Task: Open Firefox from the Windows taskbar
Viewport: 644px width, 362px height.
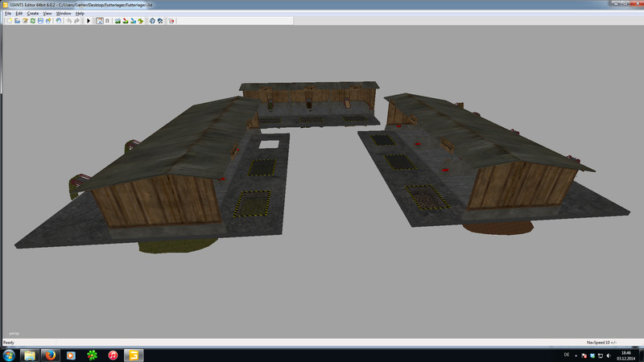Action: [x=51, y=354]
